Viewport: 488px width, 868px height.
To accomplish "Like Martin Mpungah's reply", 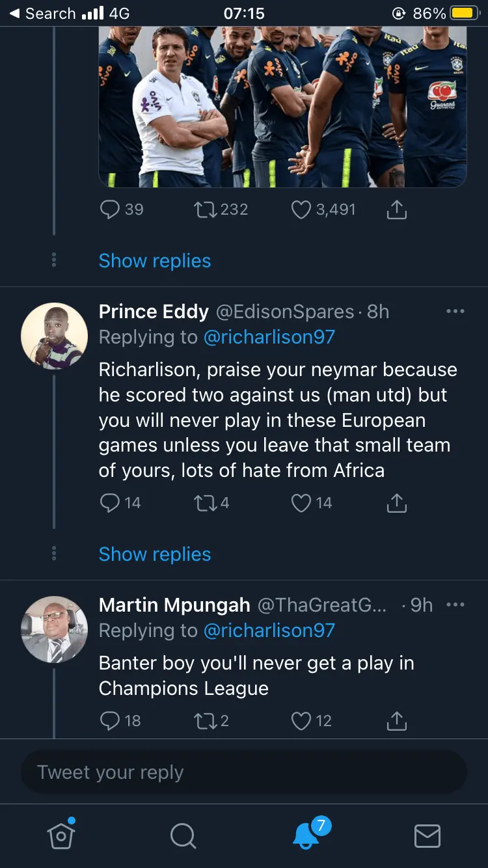I will 301,720.
